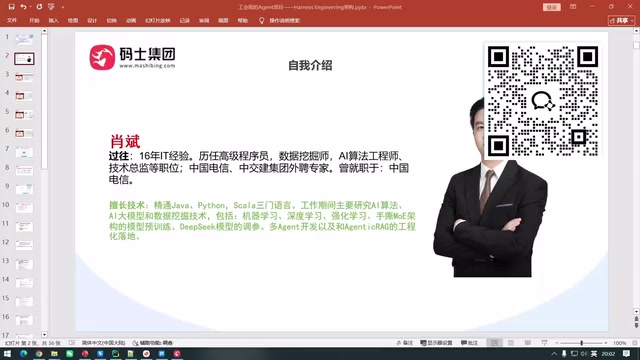Toggle the 备注 (Notes) pane
Image resolution: width=640 pixels, height=360 pixels.
[405, 343]
